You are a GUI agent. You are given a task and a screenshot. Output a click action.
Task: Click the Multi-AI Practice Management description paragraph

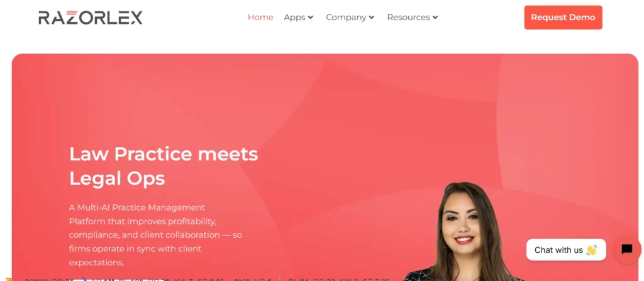pos(155,234)
